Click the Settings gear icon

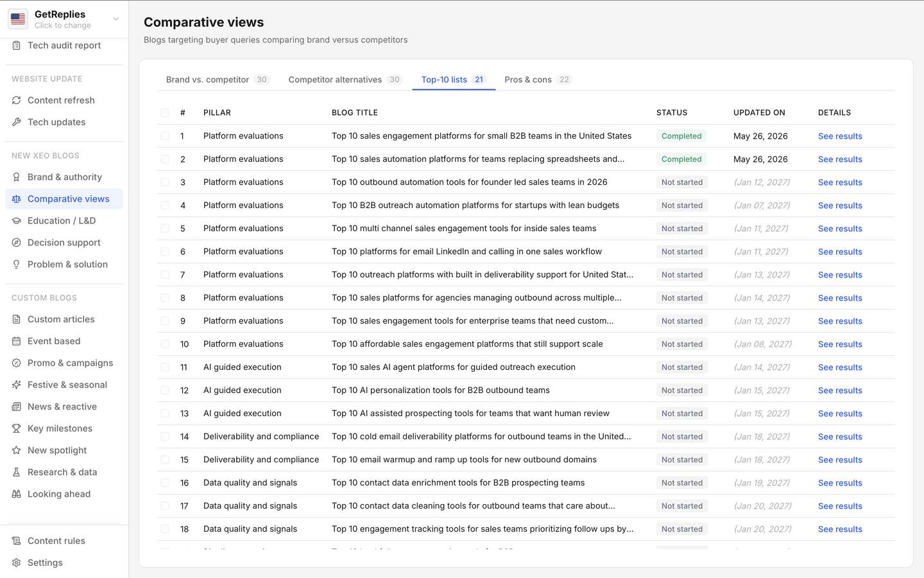coord(17,563)
